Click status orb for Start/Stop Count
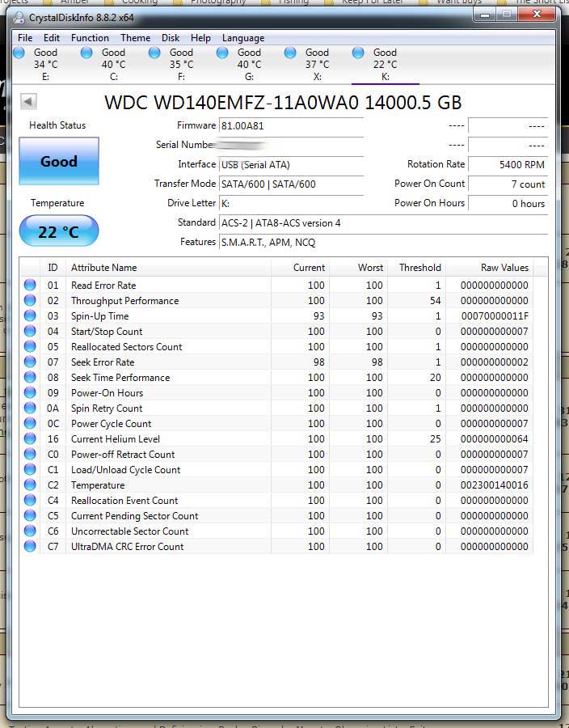Image resolution: width=569 pixels, height=728 pixels. pos(30,331)
